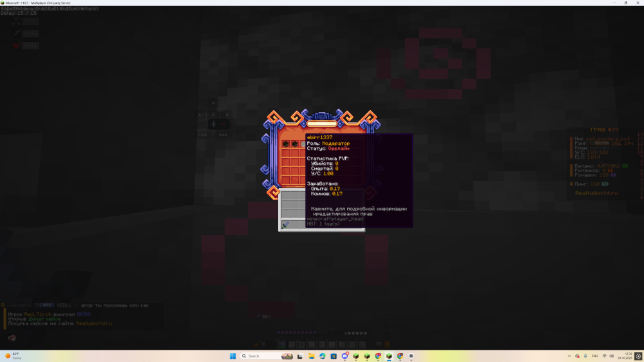Screen dimensions: 644x362
Task: Click the ReallyWorld.ru link in chat
Action: (x=94, y=323)
